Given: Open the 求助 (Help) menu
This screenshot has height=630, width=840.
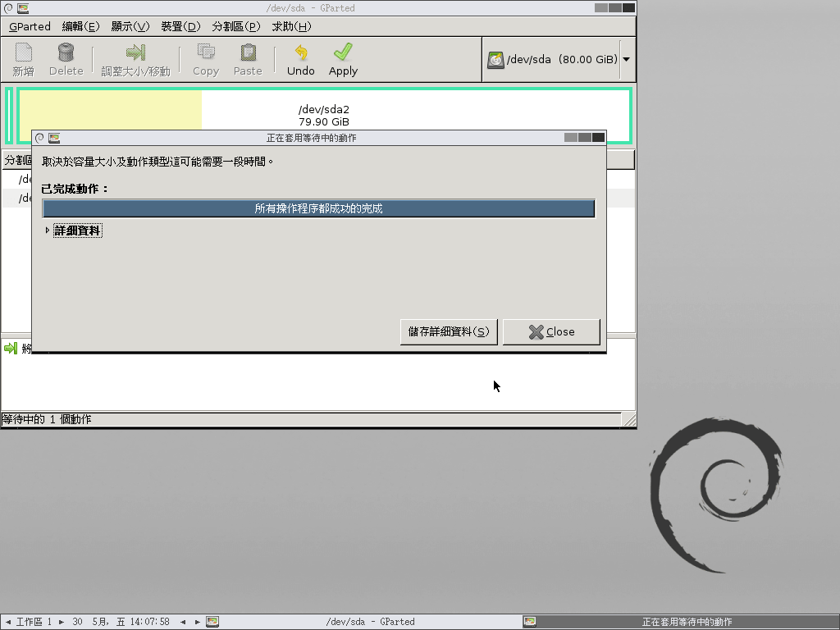Looking at the screenshot, I should click(293, 26).
